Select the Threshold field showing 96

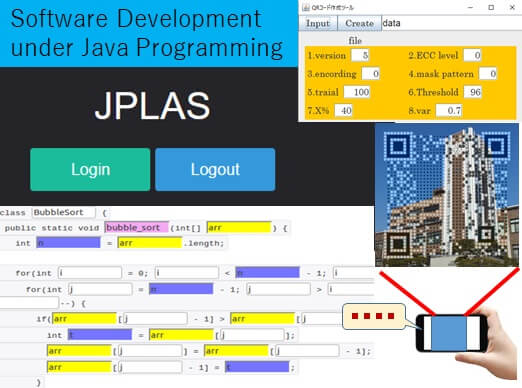(x=472, y=92)
